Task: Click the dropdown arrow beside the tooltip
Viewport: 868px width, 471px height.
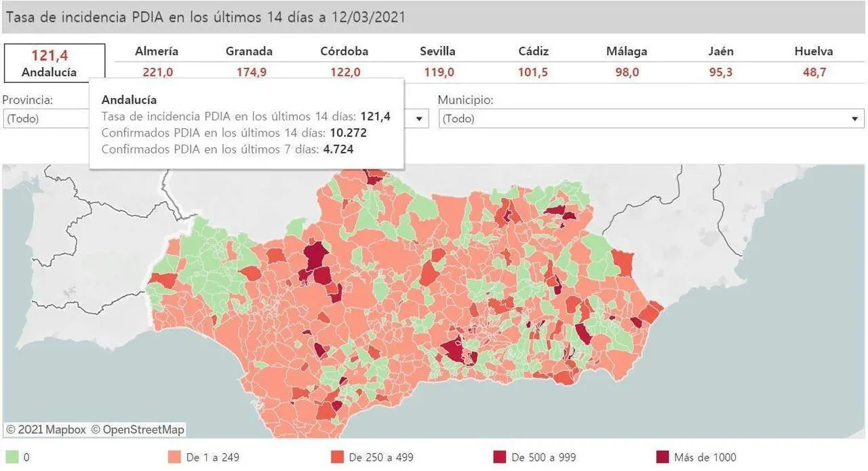Action: [420, 119]
